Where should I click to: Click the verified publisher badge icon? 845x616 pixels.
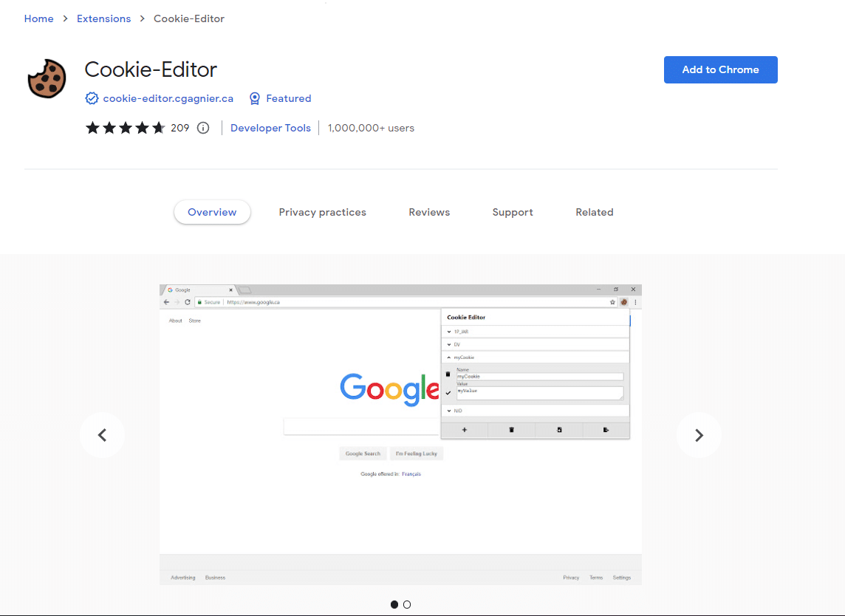pyautogui.click(x=92, y=98)
